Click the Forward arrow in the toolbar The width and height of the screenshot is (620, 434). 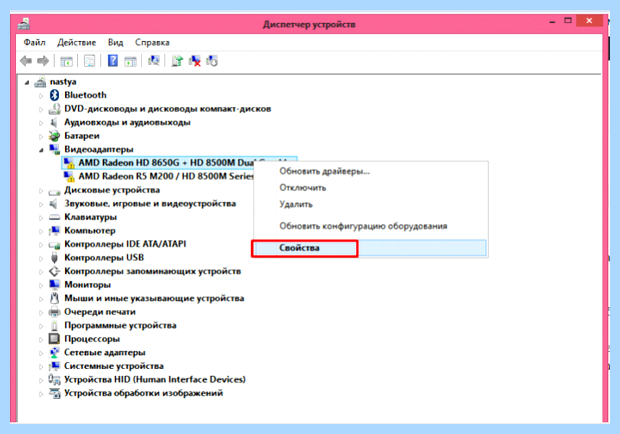pos(43,61)
